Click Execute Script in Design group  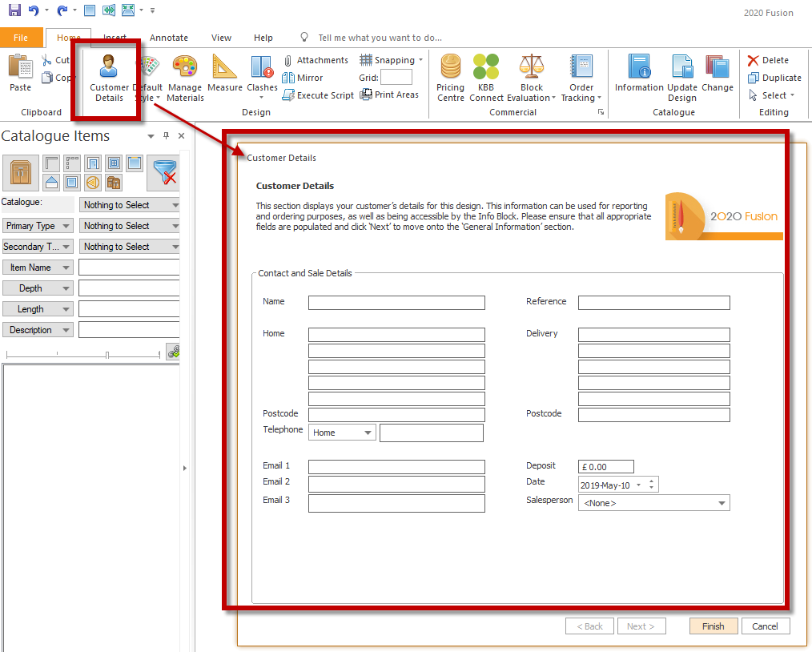click(x=318, y=95)
